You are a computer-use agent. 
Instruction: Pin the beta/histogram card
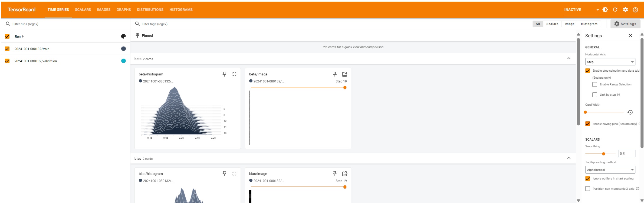click(224, 74)
